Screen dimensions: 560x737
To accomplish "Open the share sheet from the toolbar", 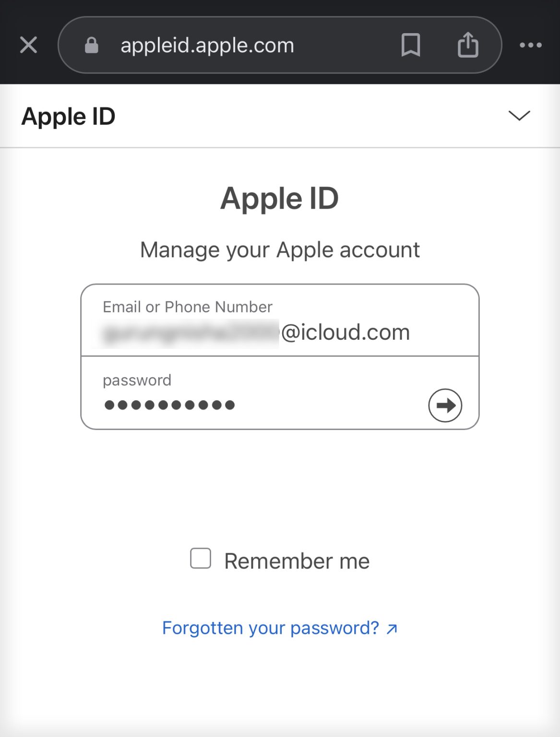I will click(x=467, y=45).
